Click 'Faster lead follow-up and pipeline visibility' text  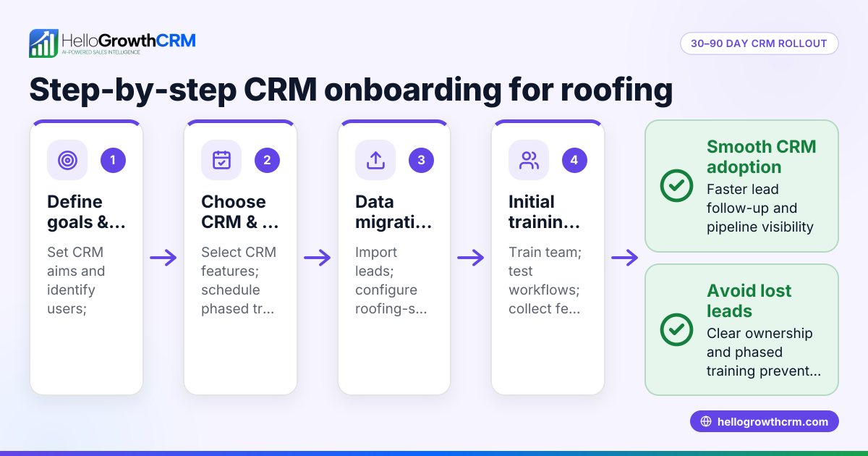pos(760,208)
